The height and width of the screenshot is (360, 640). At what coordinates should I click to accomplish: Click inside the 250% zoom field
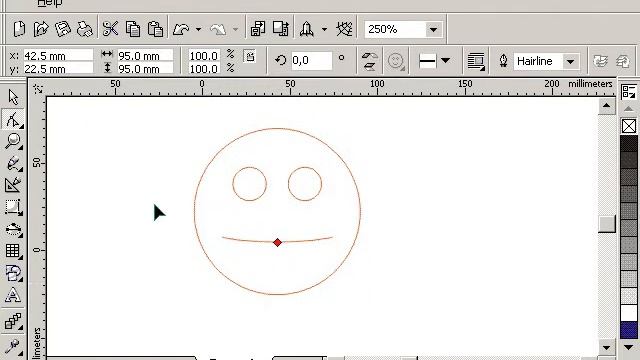coord(395,29)
